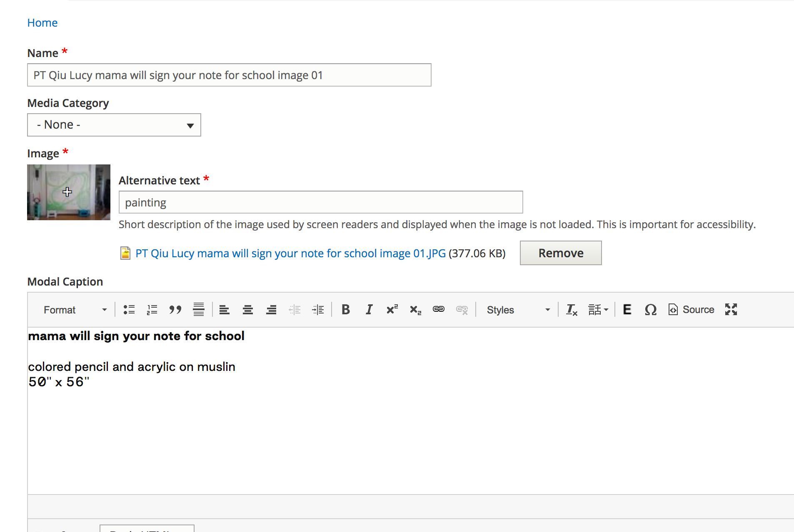Align caption text left

click(225, 310)
